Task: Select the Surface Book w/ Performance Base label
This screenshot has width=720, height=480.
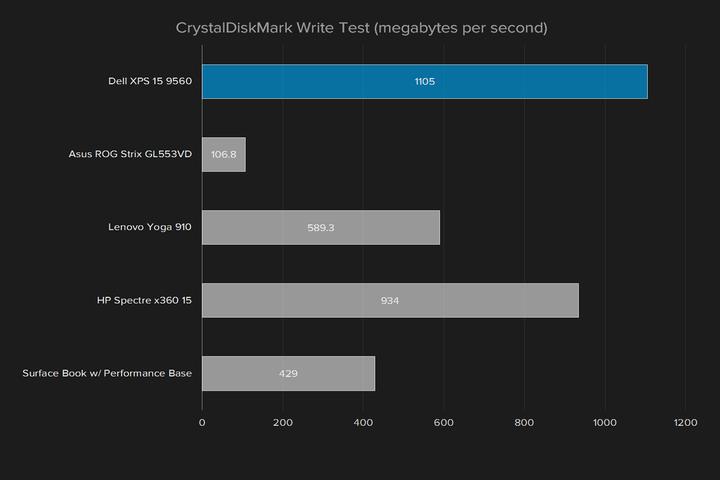Action: [x=107, y=373]
